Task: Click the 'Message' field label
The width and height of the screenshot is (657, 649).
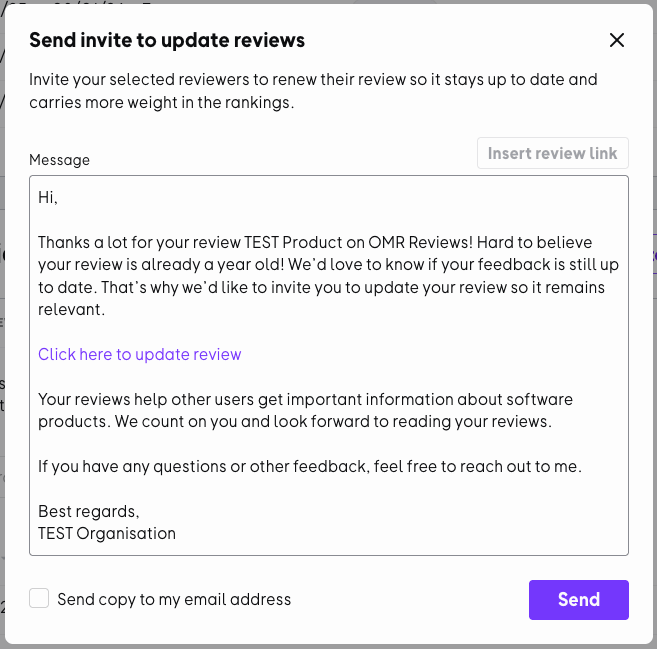Action: 59,160
